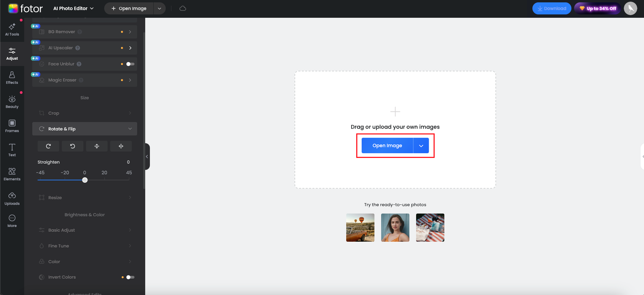Open dropdown arrow beside top Open Image

pyautogui.click(x=159, y=9)
